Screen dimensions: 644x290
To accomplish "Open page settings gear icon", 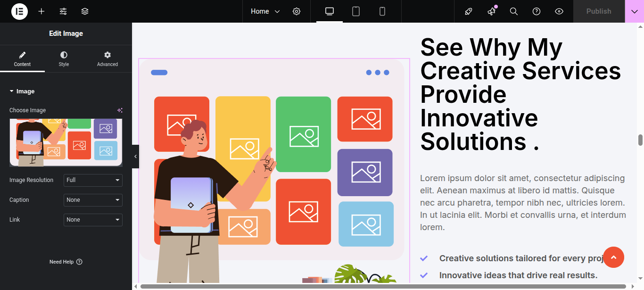I will point(297,11).
